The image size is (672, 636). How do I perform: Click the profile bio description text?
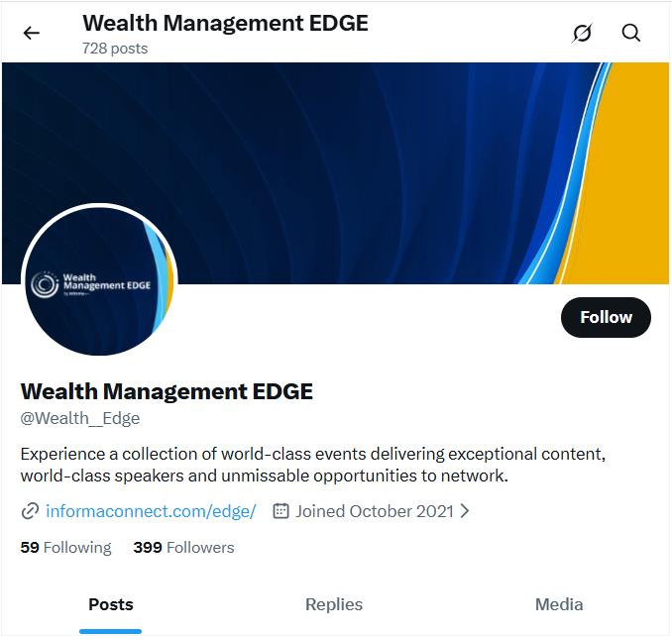coord(313,465)
